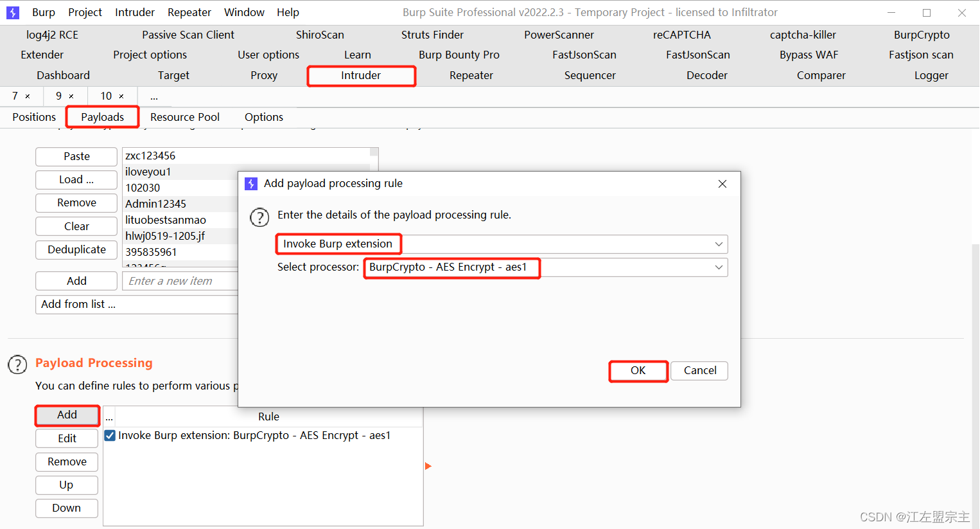
Task: Uncheck the BurpCrypto AES Encrypt rule checkbox
Action: coord(110,435)
